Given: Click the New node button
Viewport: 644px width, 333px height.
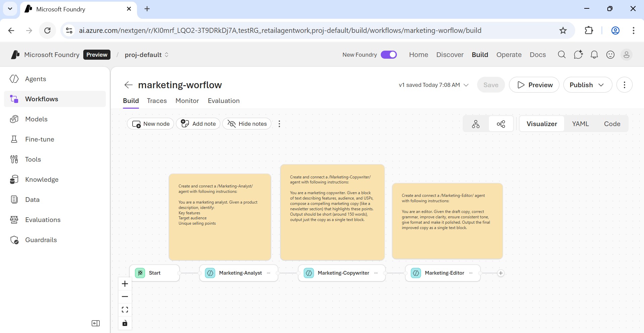Looking at the screenshot, I should pyautogui.click(x=150, y=124).
